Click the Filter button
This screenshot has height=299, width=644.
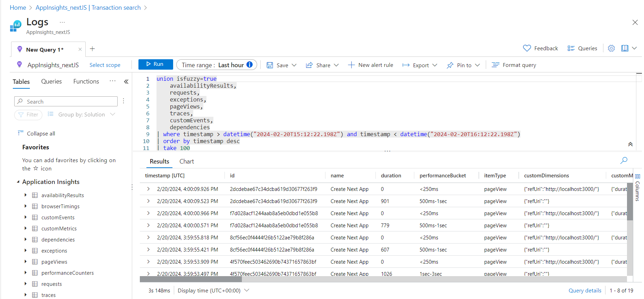coord(28,115)
